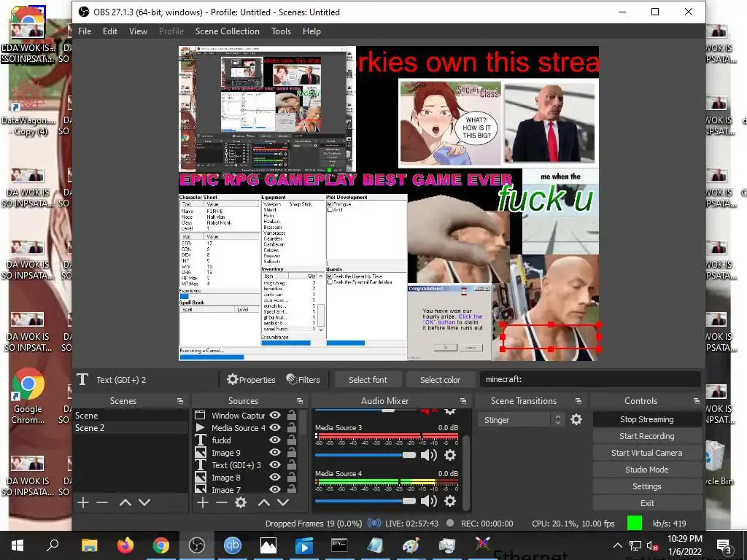Viewport: 747px width, 560px height.
Task: Lock the Window Capture source
Action: [292, 415]
